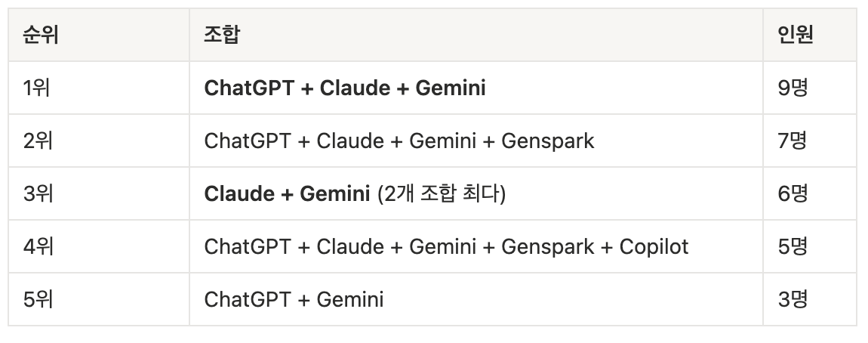Viewport: 868px width, 343px height.
Task: Select the 6명 count cell
Action: (x=793, y=194)
